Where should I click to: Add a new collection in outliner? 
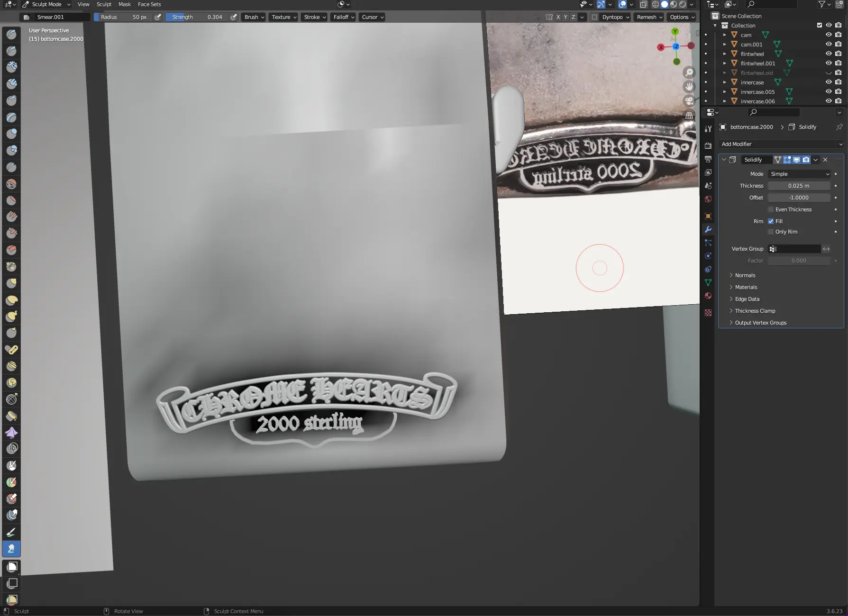coord(839,4)
